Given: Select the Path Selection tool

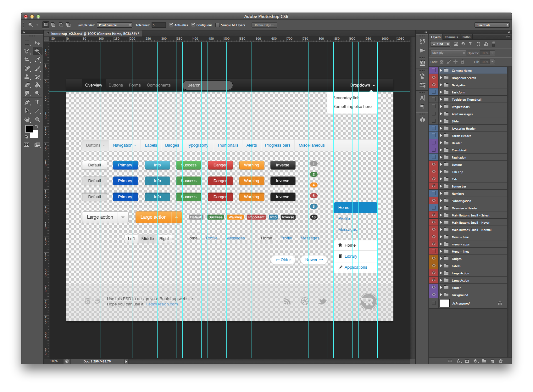Looking at the screenshot, I should click(27, 110).
